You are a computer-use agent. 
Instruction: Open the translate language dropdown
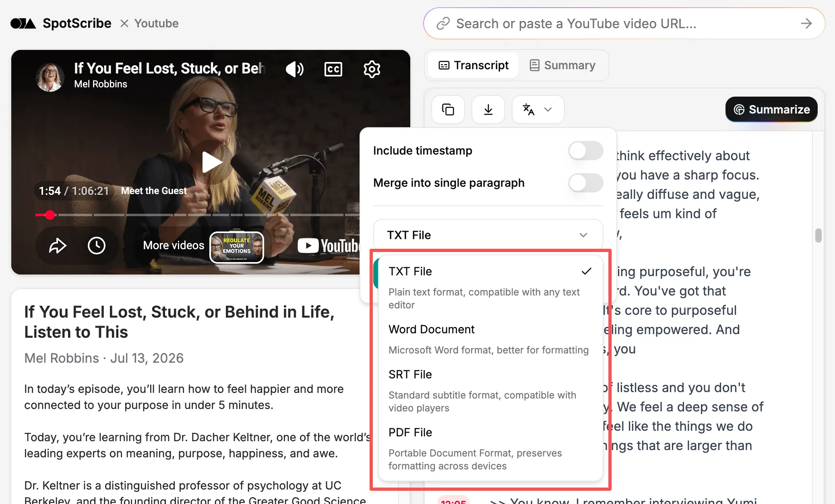pyautogui.click(x=538, y=109)
